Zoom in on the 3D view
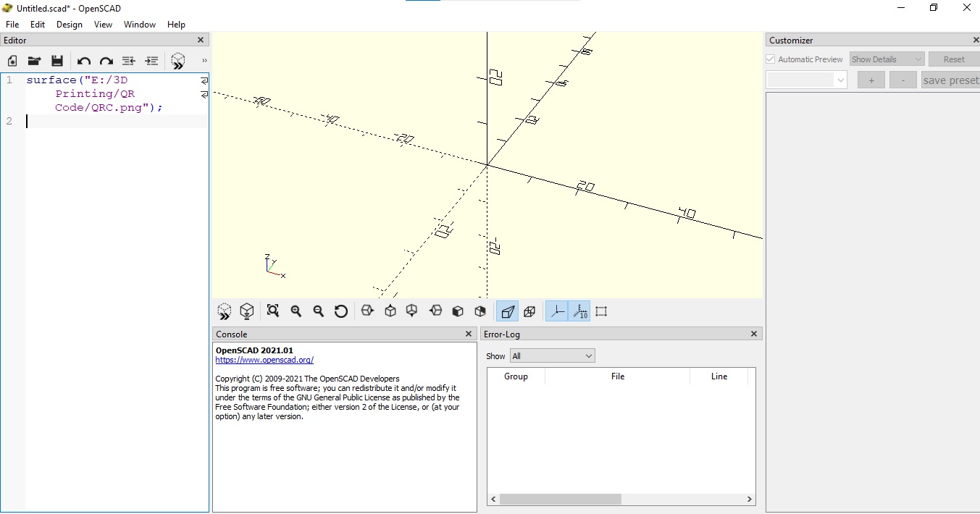 pyautogui.click(x=296, y=311)
